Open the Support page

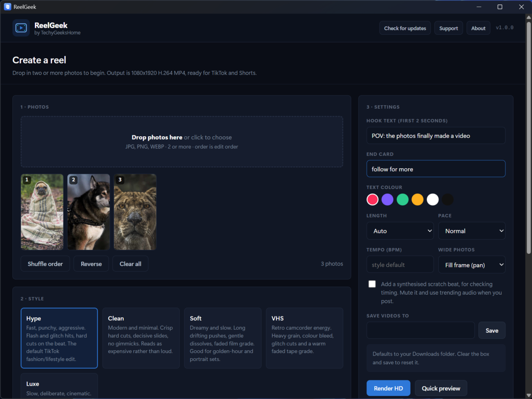click(x=449, y=28)
